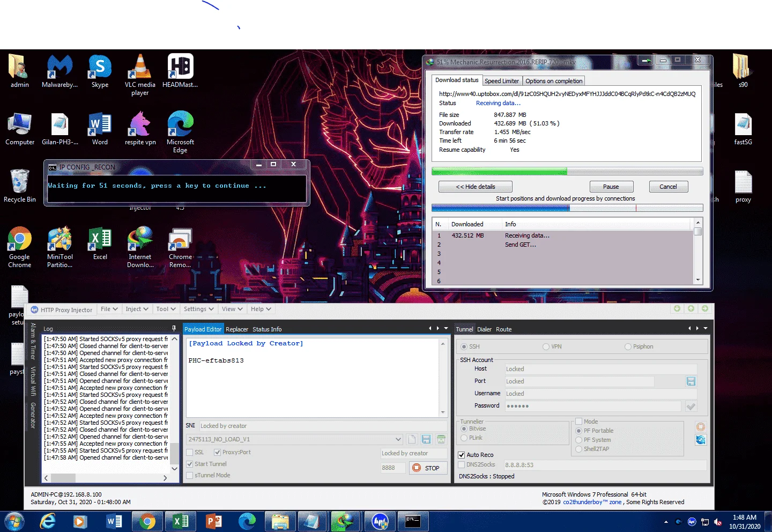Viewport: 772px width, 532px height.
Task: Open Speed Limiter tab in download window
Action: [x=502, y=81]
